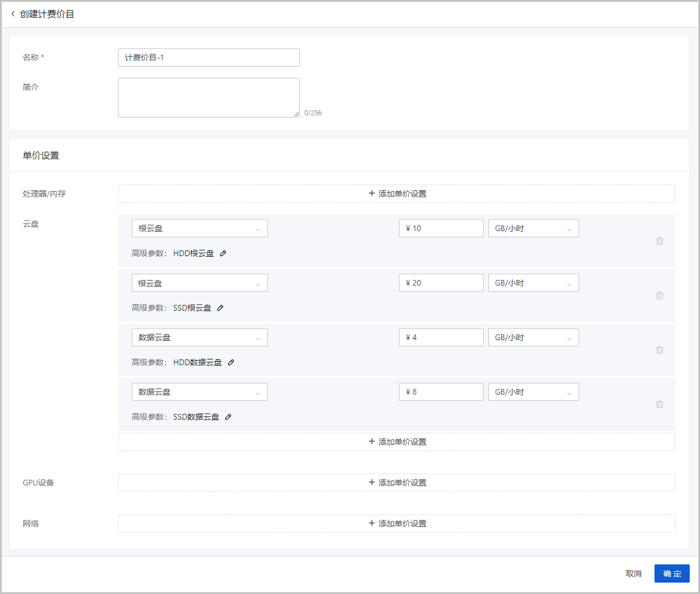Screen dimensions: 700x594
Task: Delete the HDD数据云盘 price row
Action: [659, 350]
